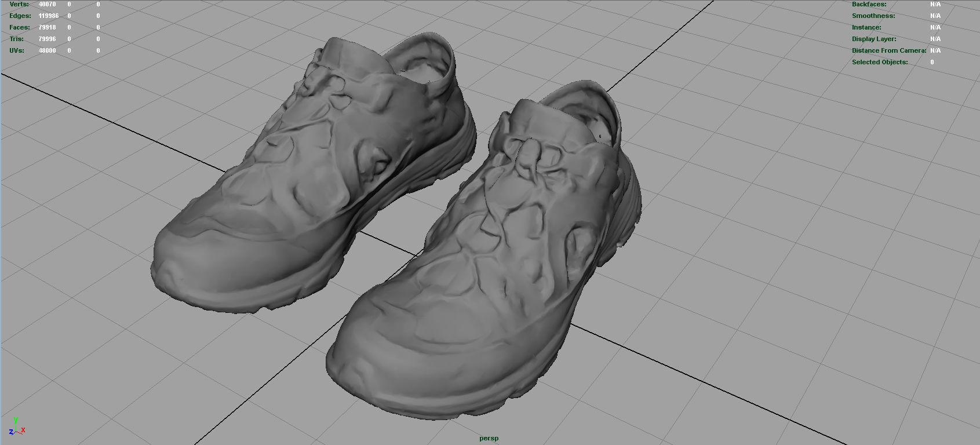
Task: Click the Selected Objects value 0
Action: pyautogui.click(x=932, y=62)
